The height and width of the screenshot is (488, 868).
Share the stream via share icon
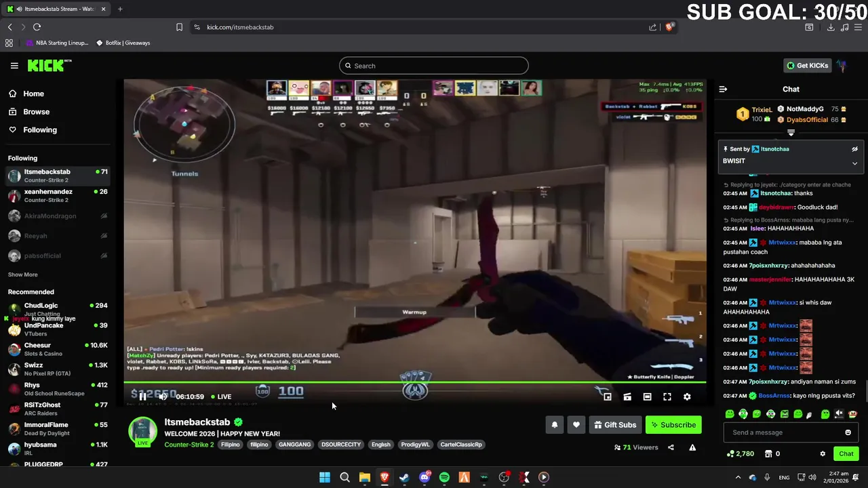pyautogui.click(x=671, y=447)
